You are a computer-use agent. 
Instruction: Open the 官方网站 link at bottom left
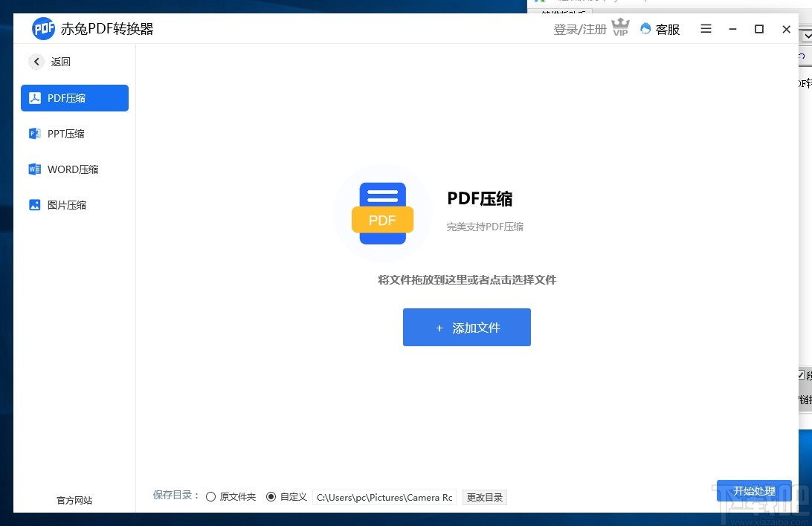(73, 500)
